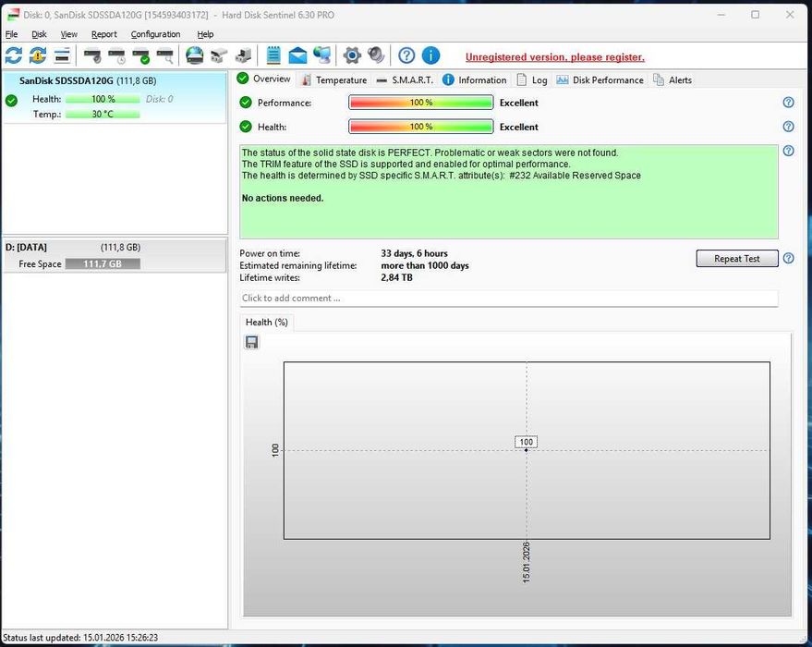Open the Help menu
This screenshot has width=812, height=647.
205,34
